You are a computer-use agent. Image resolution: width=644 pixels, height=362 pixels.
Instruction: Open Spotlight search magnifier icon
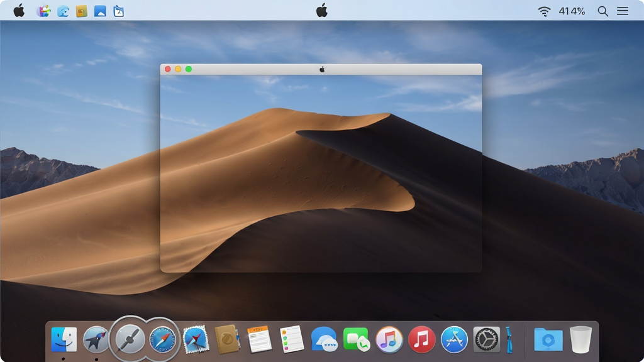[602, 11]
